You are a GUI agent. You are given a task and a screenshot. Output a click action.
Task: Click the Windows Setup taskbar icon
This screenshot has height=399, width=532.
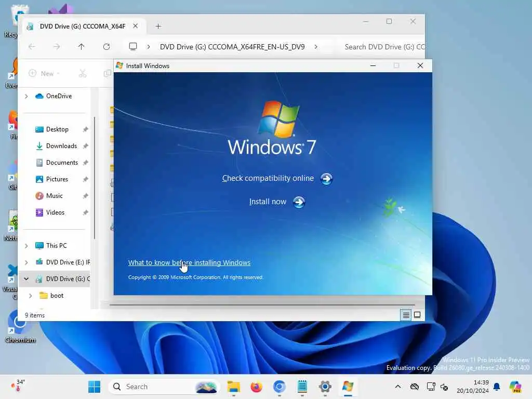click(348, 387)
